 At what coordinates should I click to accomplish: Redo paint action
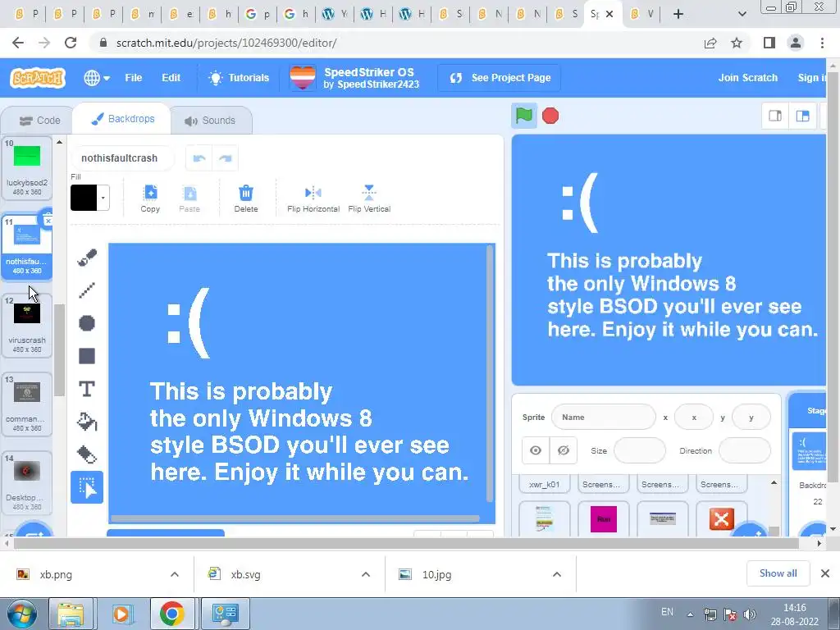coord(225,158)
